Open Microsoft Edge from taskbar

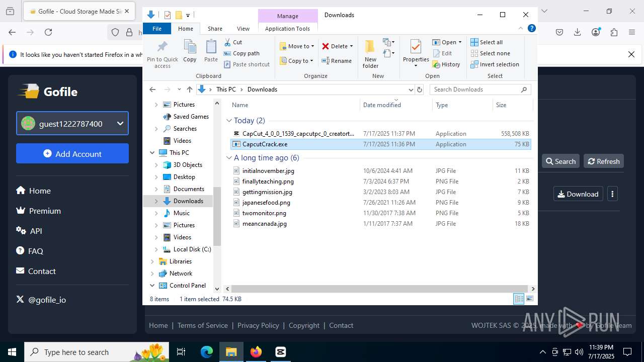pos(207,352)
